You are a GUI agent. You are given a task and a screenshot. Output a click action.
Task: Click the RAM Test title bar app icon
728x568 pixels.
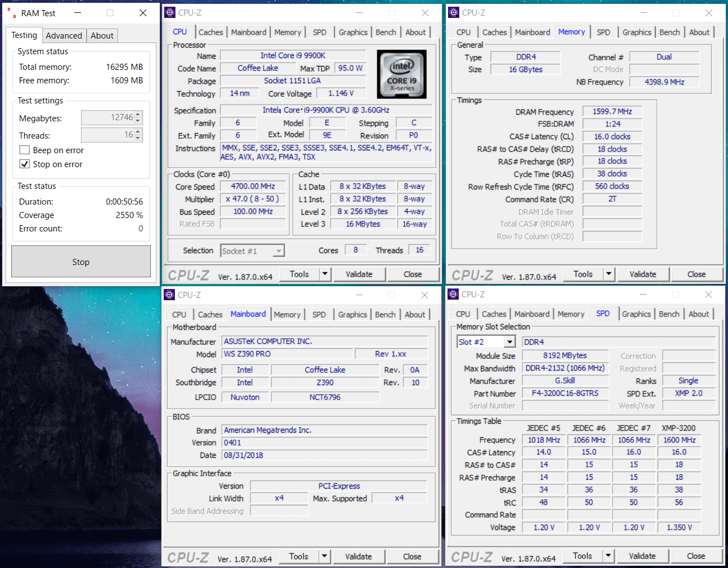11,13
